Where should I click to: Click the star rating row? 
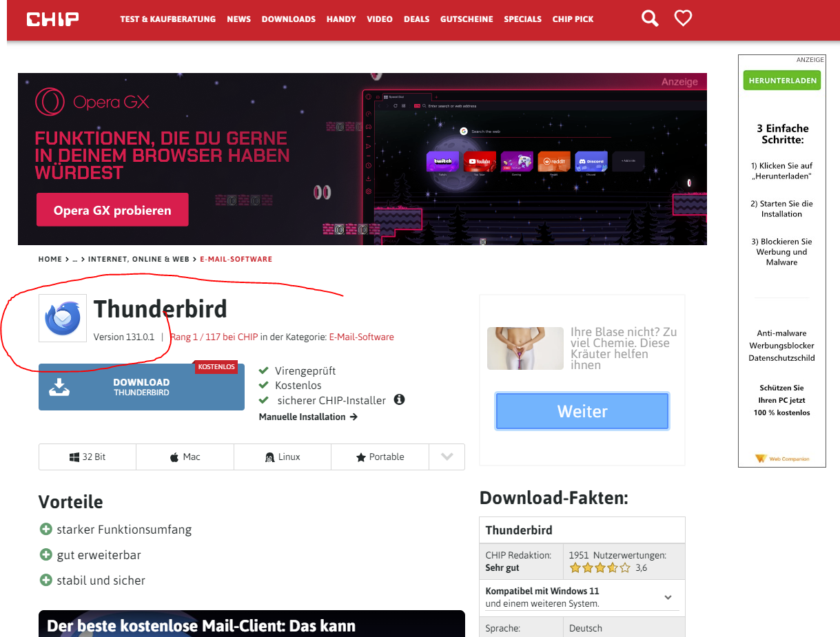600,568
